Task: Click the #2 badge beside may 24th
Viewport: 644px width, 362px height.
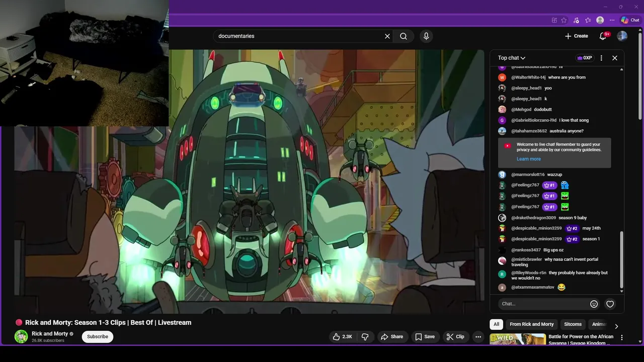Action: 572,228
